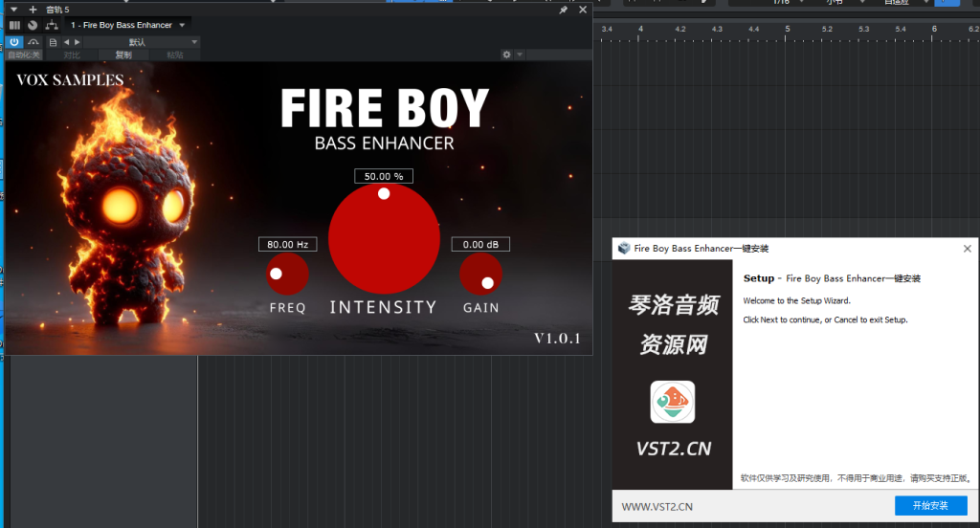
Task: Click the 复制 copy button
Action: pyautogui.click(x=123, y=55)
